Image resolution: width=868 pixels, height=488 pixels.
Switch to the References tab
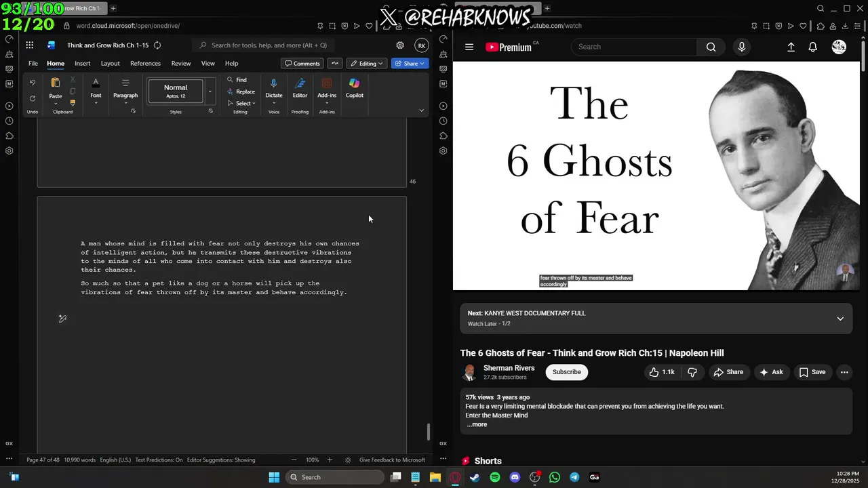coord(145,63)
